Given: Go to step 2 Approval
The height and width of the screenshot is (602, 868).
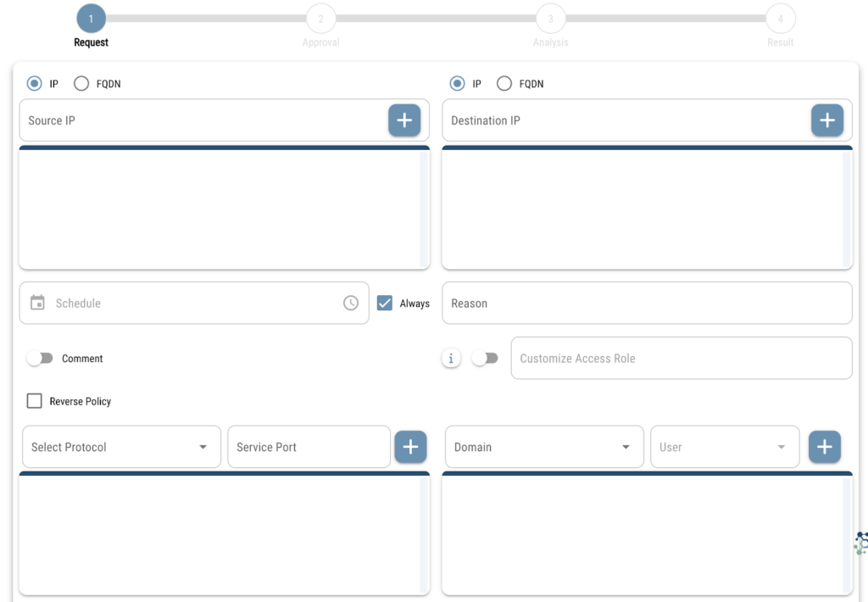Looking at the screenshot, I should (x=320, y=19).
